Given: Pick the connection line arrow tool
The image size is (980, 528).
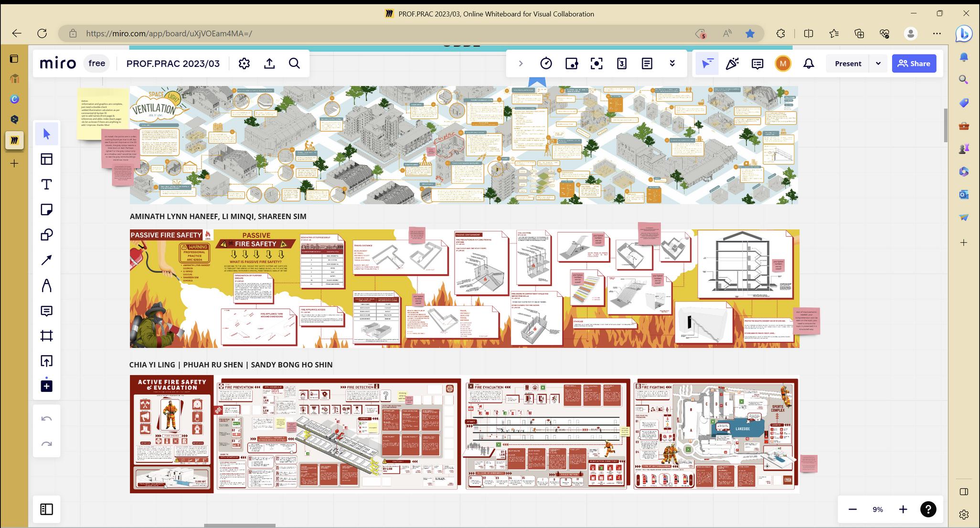Looking at the screenshot, I should (x=46, y=260).
